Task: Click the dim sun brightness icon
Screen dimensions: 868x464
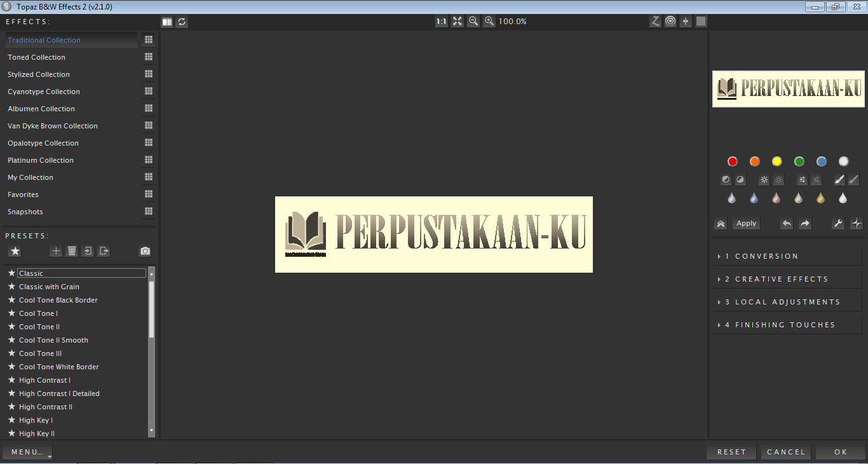Action: (779, 180)
